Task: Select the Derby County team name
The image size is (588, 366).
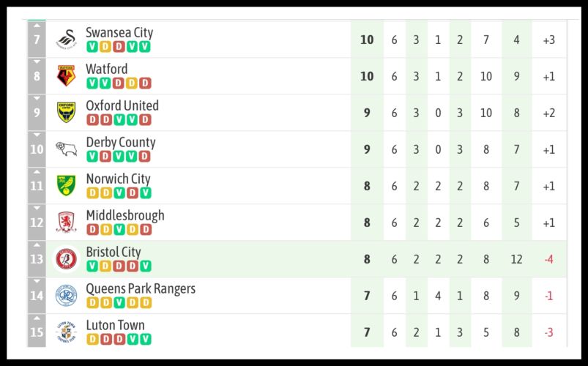Action: 121,143
